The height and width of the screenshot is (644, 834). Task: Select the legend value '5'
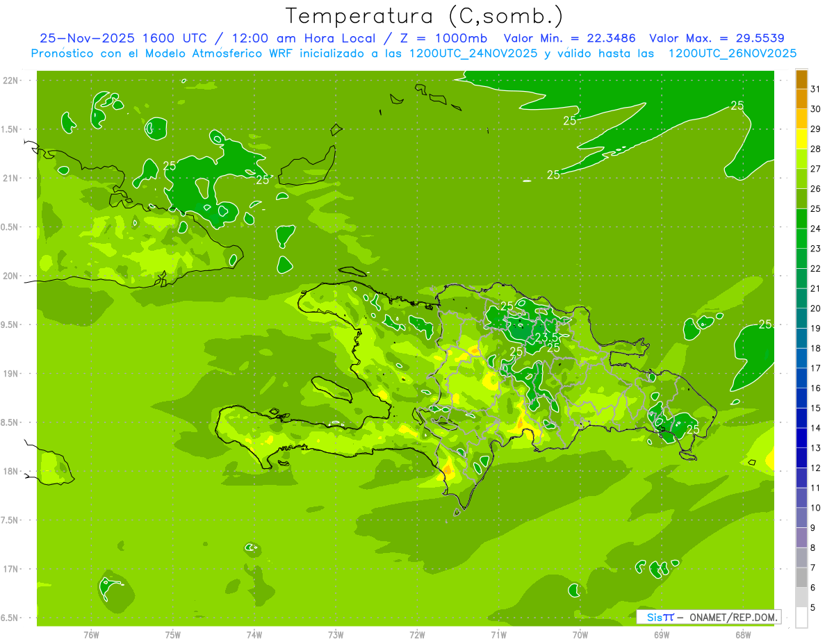(813, 607)
